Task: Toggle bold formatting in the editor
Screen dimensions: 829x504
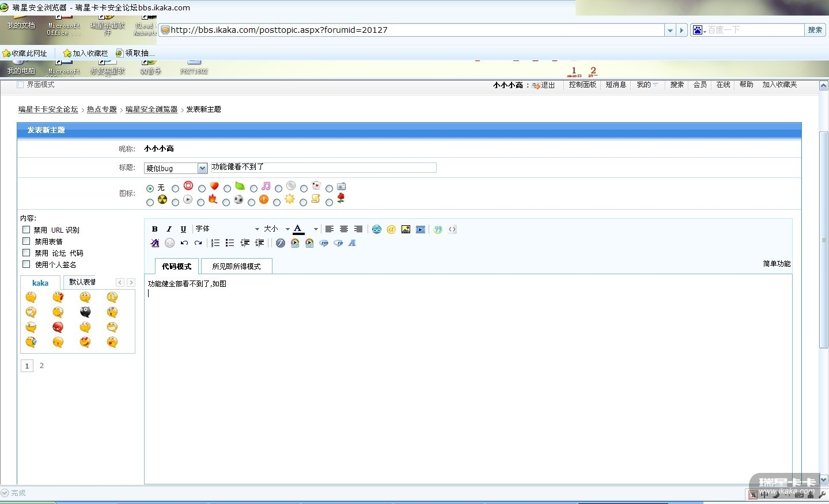Action: [154, 229]
